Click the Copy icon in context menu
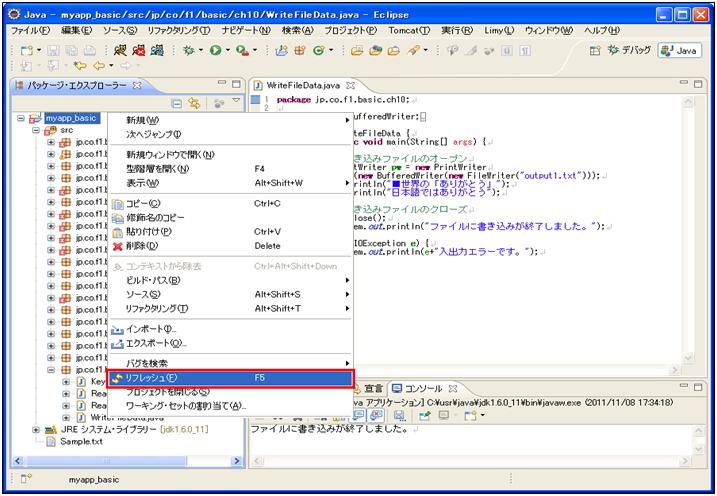 pos(118,203)
